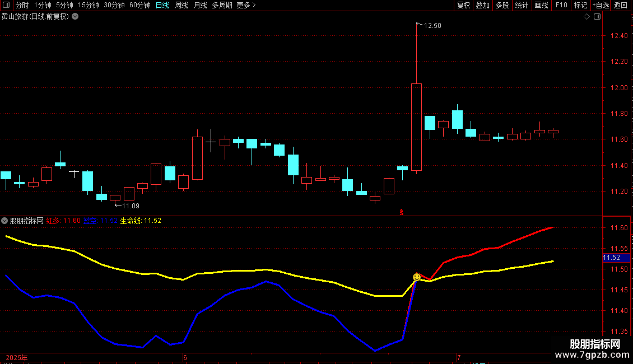
Task: Click the 返回 back button
Action: click(x=621, y=5)
